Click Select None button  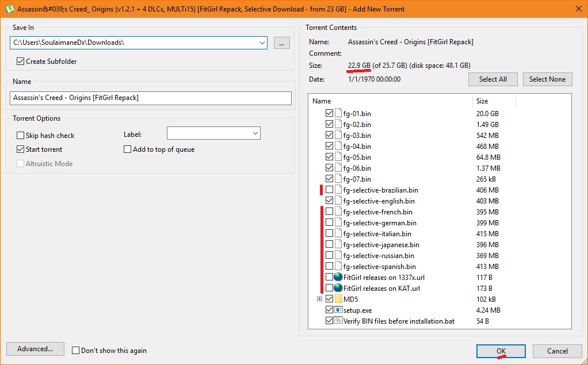pos(547,79)
